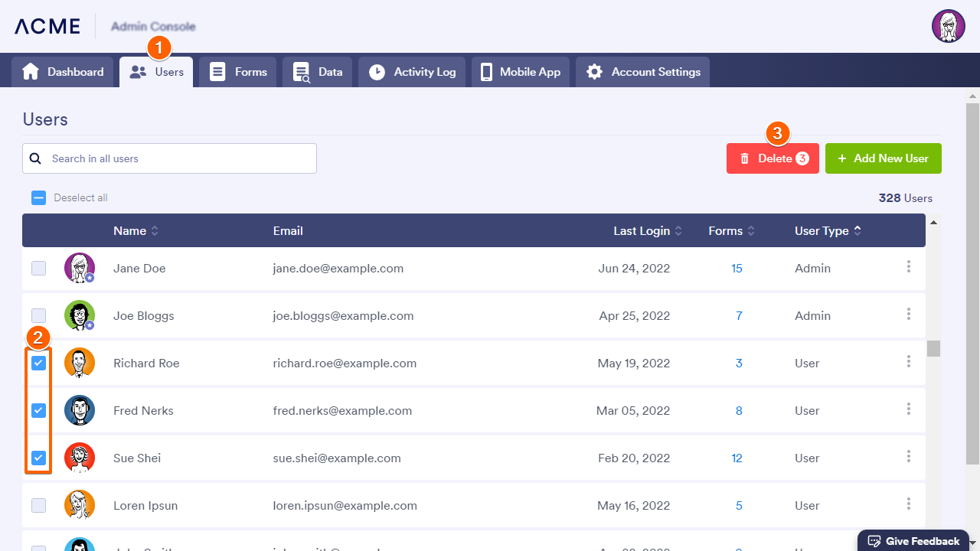
Task: Open Sue Shei's 12 forms link
Action: (x=737, y=458)
